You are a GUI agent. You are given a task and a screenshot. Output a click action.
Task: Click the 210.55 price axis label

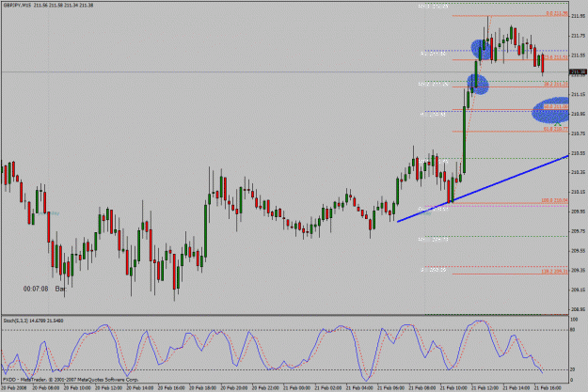pyautogui.click(x=579, y=153)
